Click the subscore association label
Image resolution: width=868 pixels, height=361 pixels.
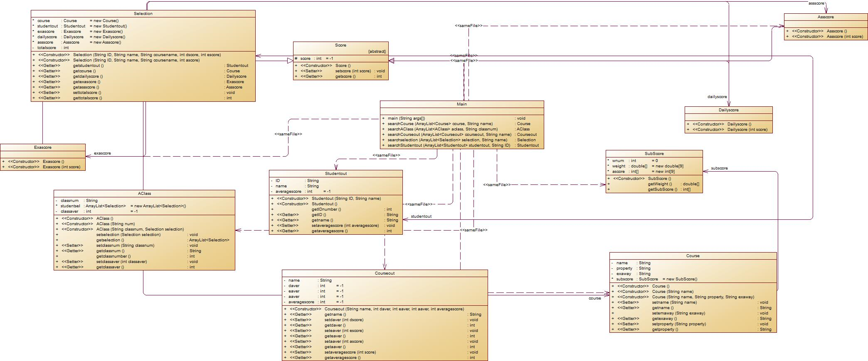pos(719,168)
